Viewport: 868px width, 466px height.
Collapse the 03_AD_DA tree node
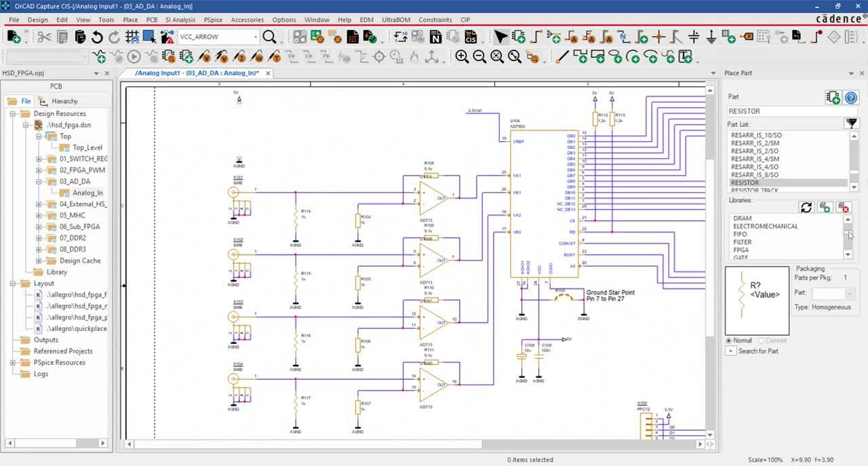click(x=40, y=182)
